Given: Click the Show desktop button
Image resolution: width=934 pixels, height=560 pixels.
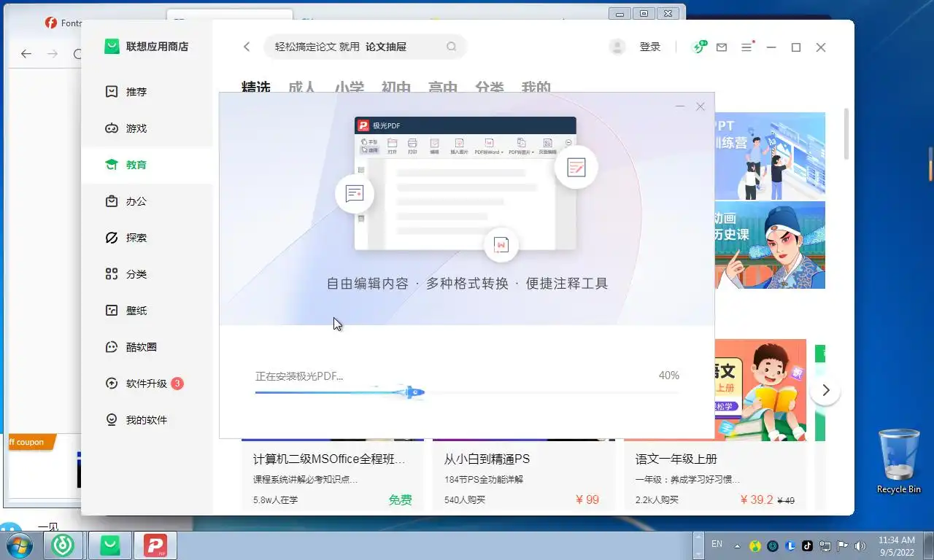Looking at the screenshot, I should click(928, 545).
